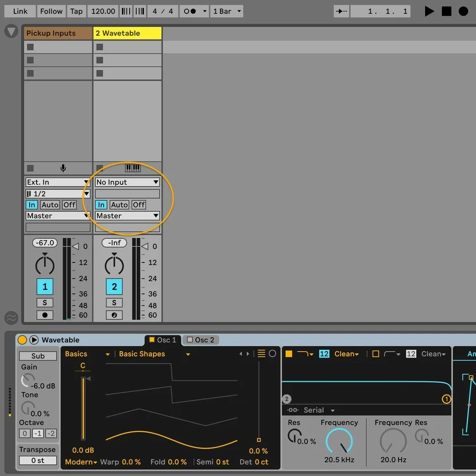Solo the Pickup Inputs track
This screenshot has width=476, height=476.
point(45,302)
